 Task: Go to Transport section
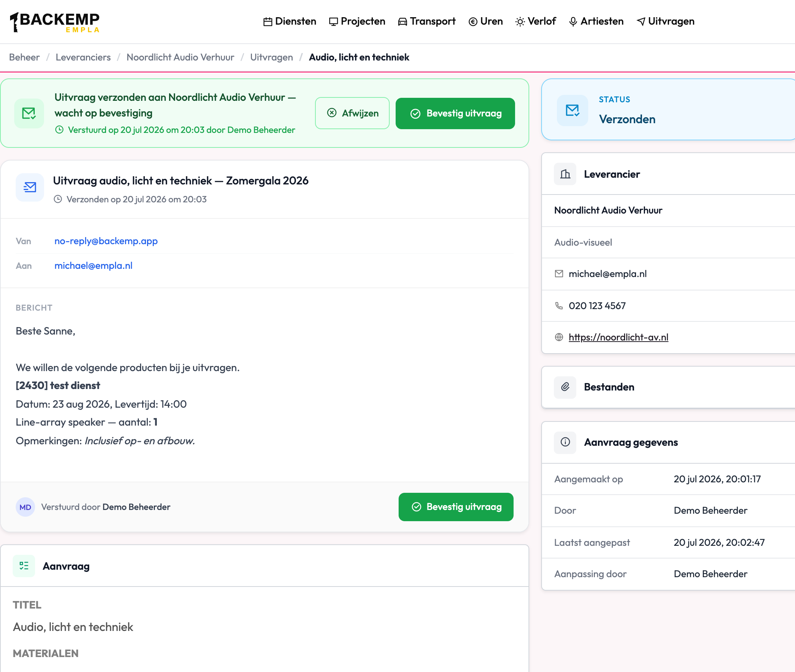tap(427, 21)
